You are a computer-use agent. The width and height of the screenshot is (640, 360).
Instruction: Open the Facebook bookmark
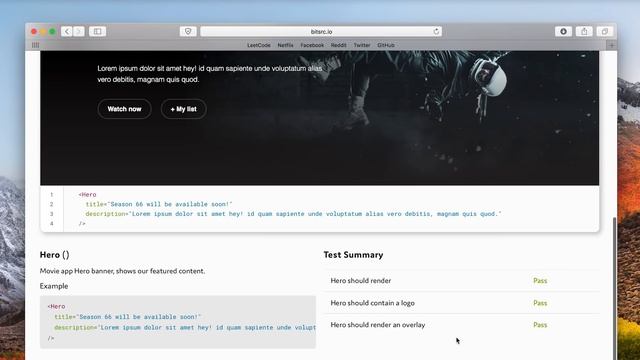pyautogui.click(x=312, y=45)
